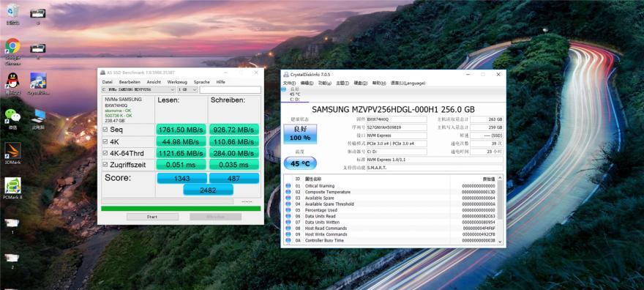The height and width of the screenshot is (290, 644).
Task: Click the 100 % health status button
Action: click(300, 134)
